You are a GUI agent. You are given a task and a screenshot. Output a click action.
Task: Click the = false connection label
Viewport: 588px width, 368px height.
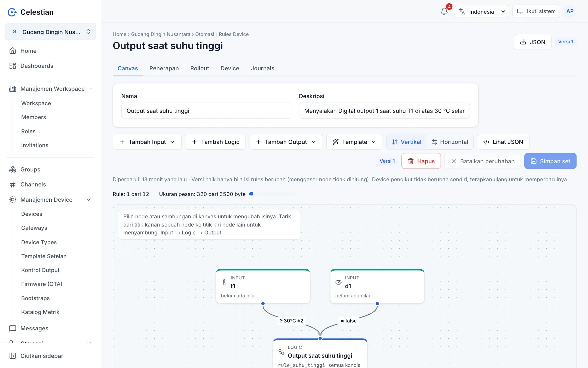click(x=349, y=321)
